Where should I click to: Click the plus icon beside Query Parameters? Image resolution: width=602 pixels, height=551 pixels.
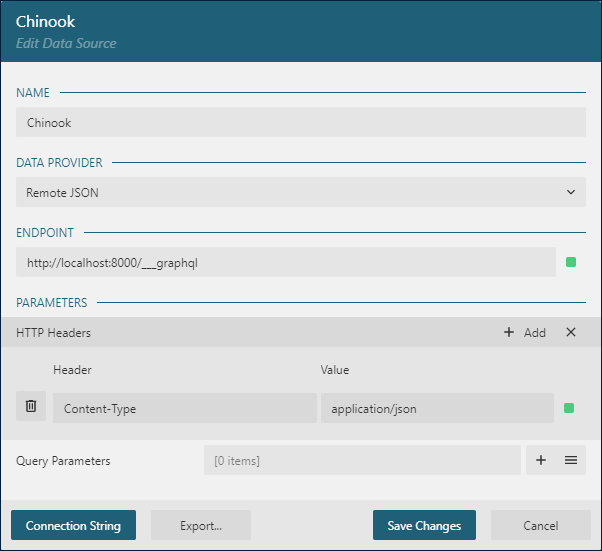[x=541, y=460]
